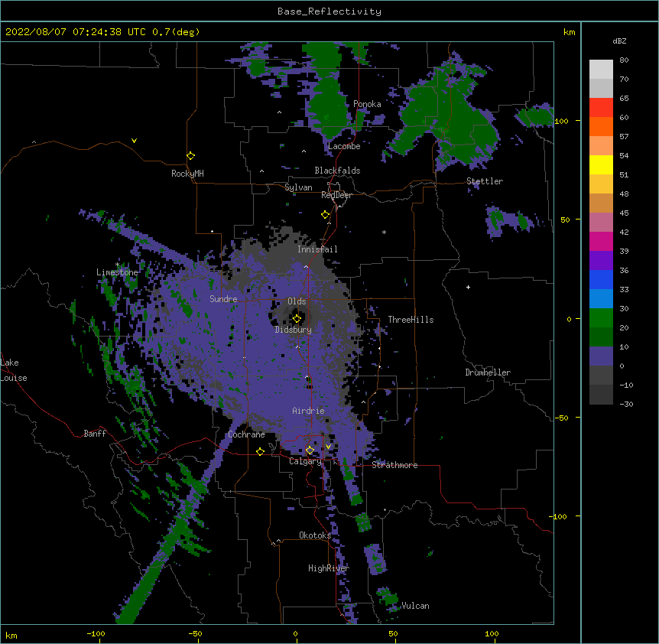This screenshot has width=659, height=644.
Task: Click the Base_Reflectivity title text
Action: [x=329, y=11]
